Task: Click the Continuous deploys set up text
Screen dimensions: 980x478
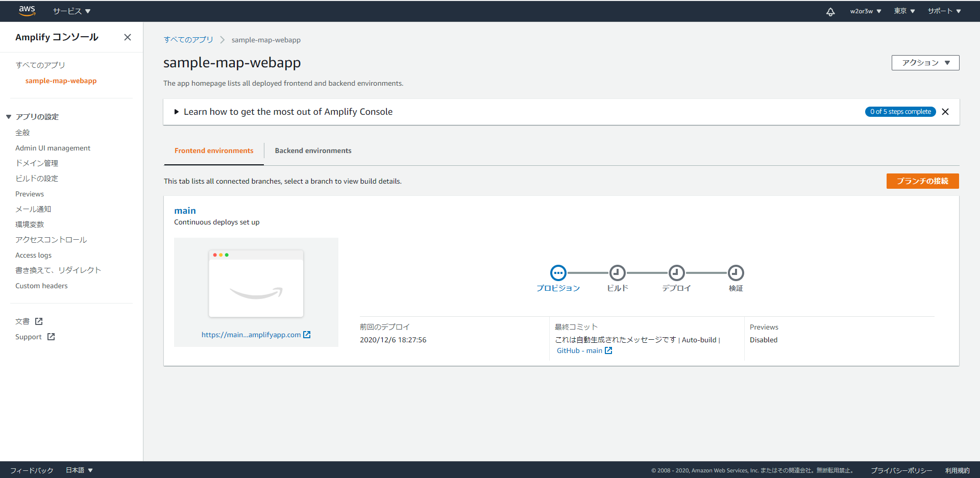Action: [x=217, y=222]
